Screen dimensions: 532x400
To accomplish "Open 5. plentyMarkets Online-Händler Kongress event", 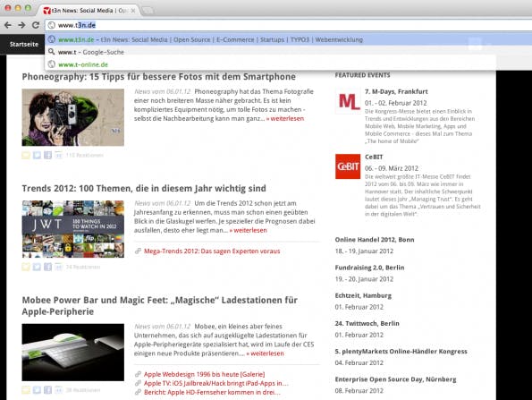I will tap(401, 352).
